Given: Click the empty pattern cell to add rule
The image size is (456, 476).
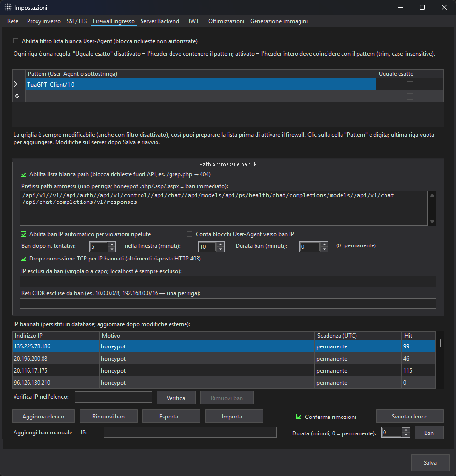Looking at the screenshot, I should (200, 97).
